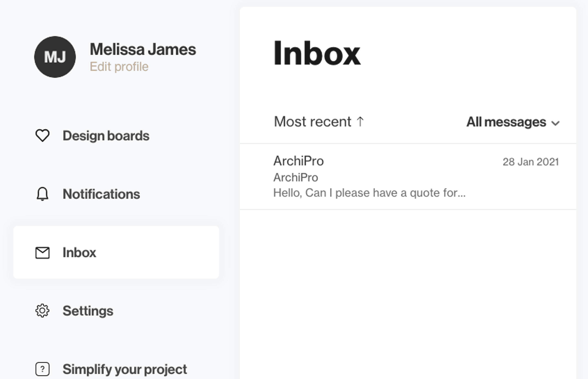Click the Edit profile link
588x379 pixels.
click(119, 66)
